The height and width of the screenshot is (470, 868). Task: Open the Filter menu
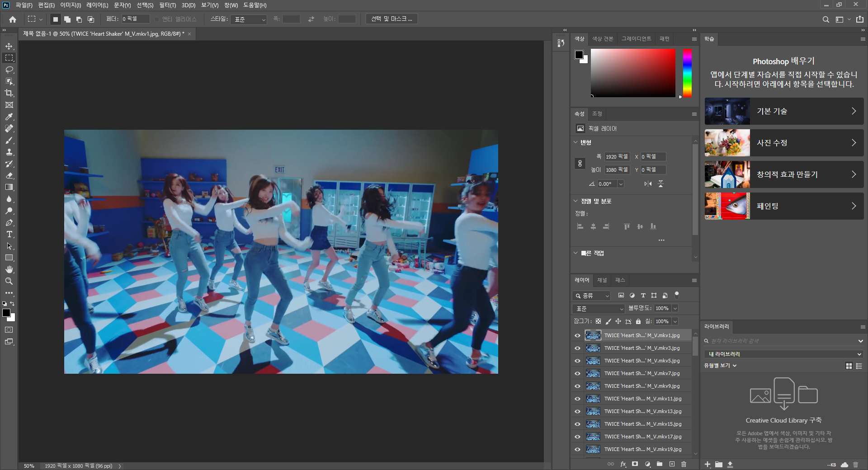(167, 5)
